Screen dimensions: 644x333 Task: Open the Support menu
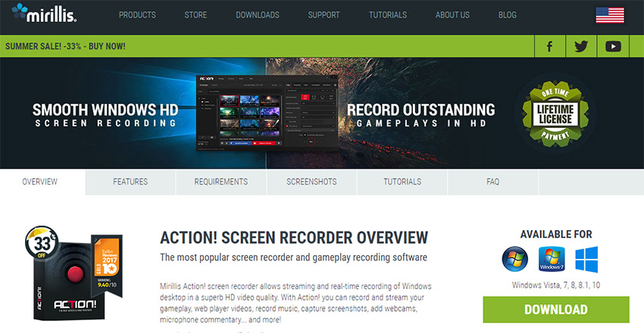point(324,15)
